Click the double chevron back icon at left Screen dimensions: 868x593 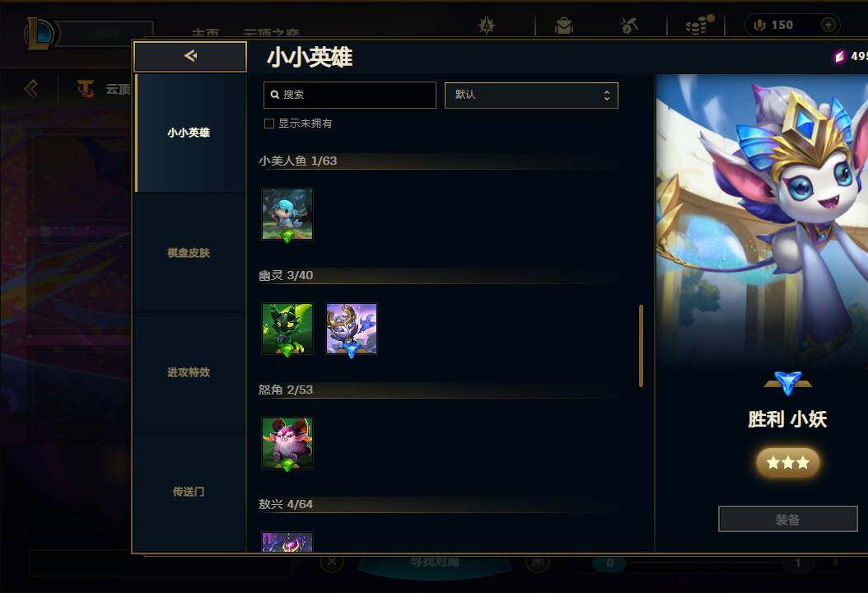coord(31,89)
